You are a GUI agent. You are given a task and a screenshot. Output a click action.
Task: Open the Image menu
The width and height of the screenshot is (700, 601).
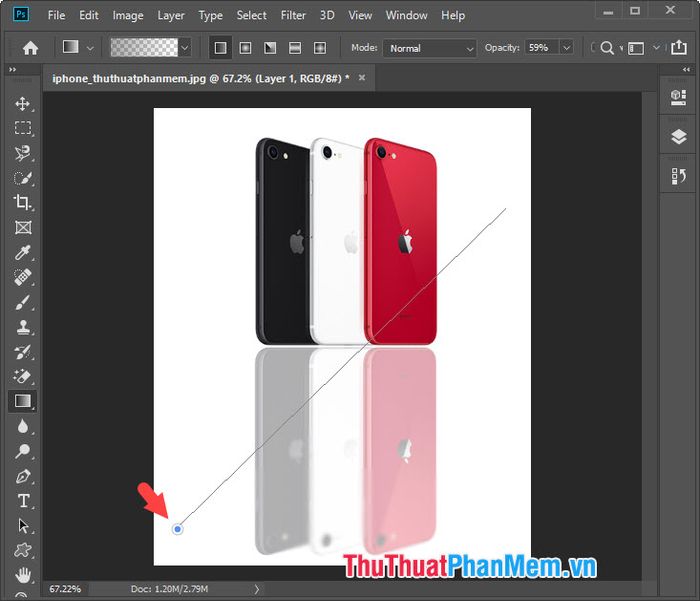pos(128,15)
